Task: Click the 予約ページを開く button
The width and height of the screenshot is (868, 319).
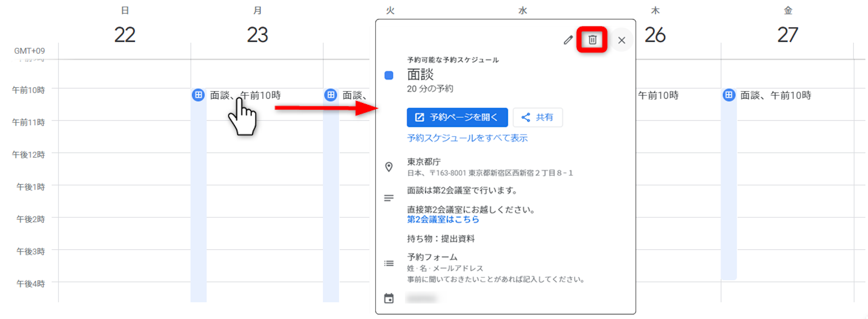Action: [x=457, y=117]
